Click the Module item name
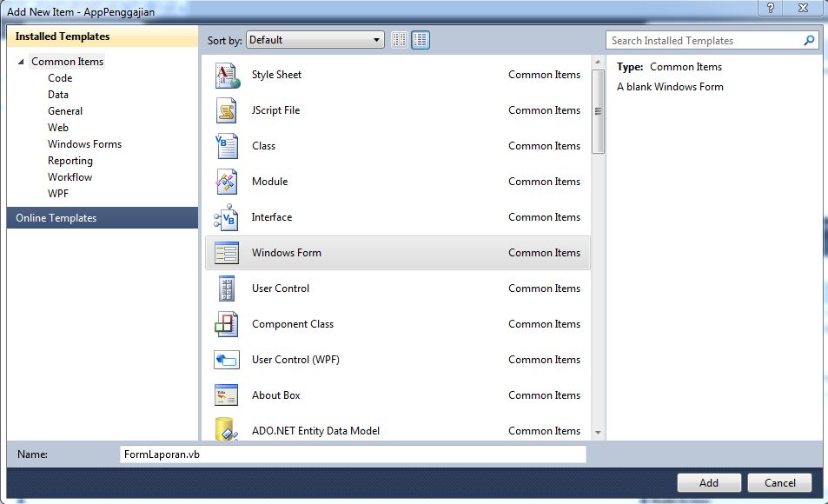 (270, 182)
